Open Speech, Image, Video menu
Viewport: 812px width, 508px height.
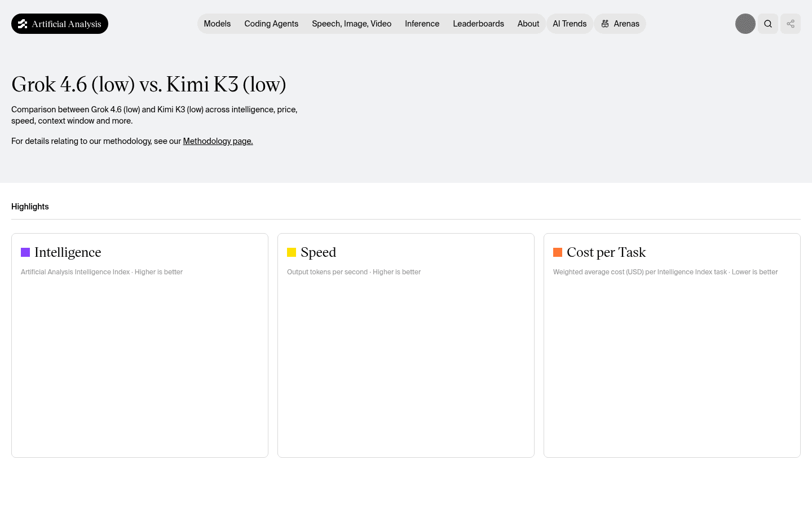[x=351, y=24]
